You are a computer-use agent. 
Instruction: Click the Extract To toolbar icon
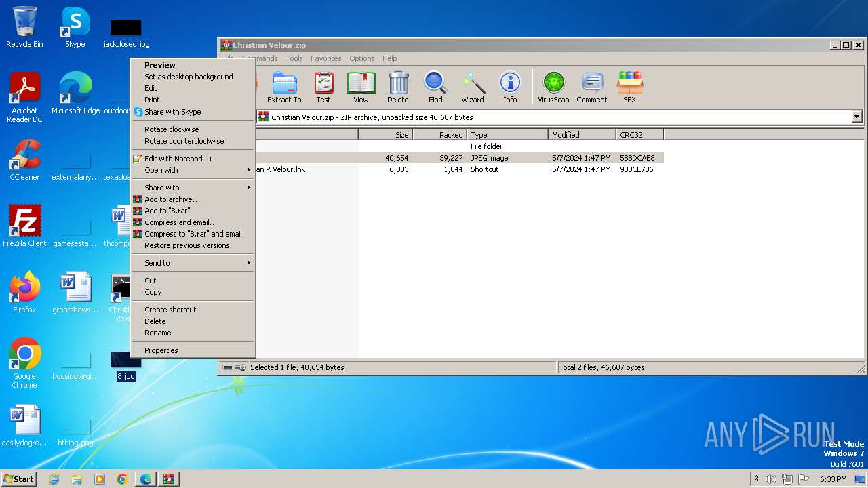point(284,87)
